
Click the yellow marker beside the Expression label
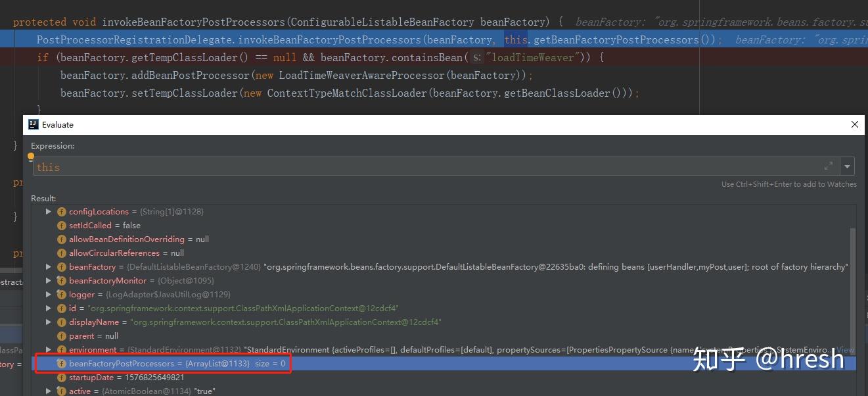(30, 157)
